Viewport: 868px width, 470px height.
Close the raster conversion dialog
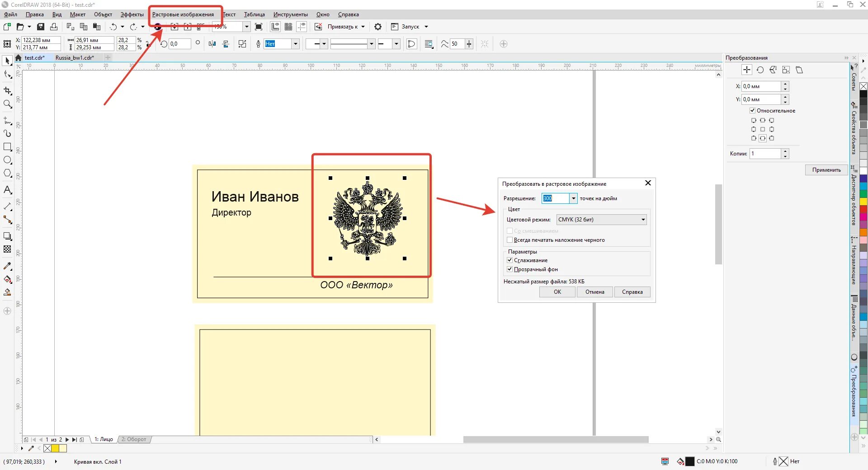[x=648, y=183]
